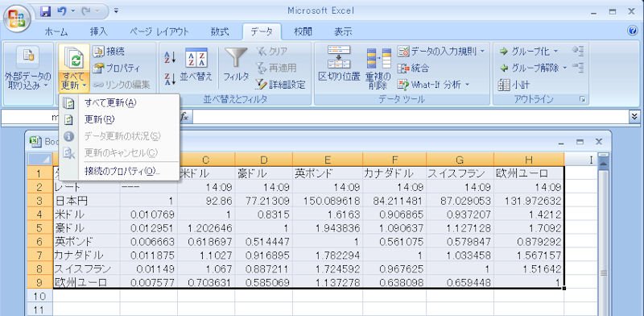This screenshot has width=644, height=316.
Task: Click the vertical scrollbar up arrow
Action: point(603,164)
